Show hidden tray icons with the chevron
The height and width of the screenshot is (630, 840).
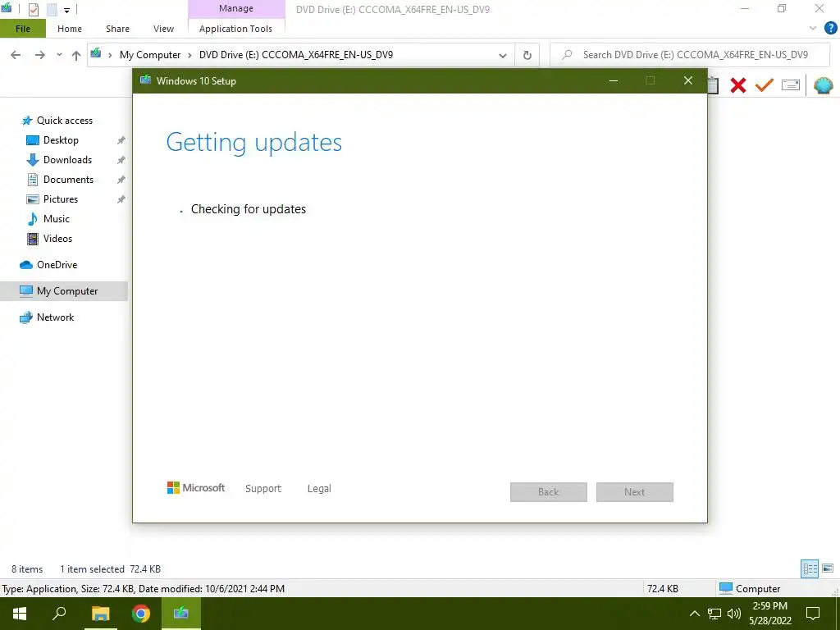point(694,614)
